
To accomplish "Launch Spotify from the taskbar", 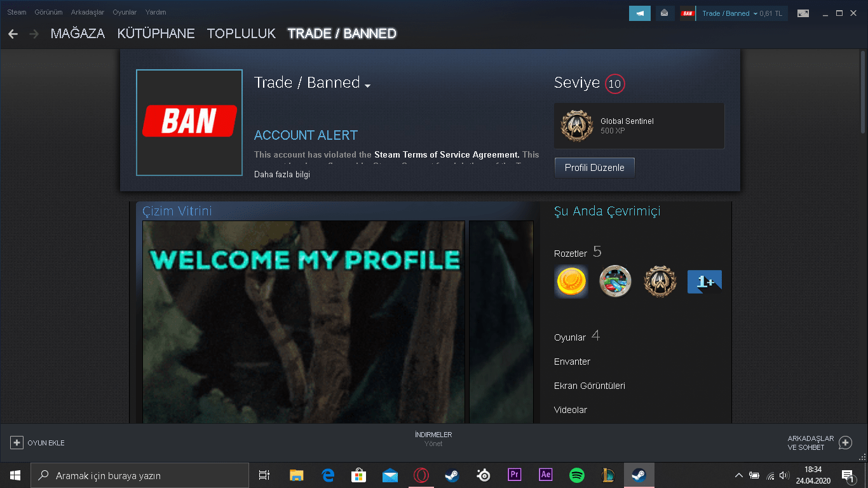I will (577, 475).
